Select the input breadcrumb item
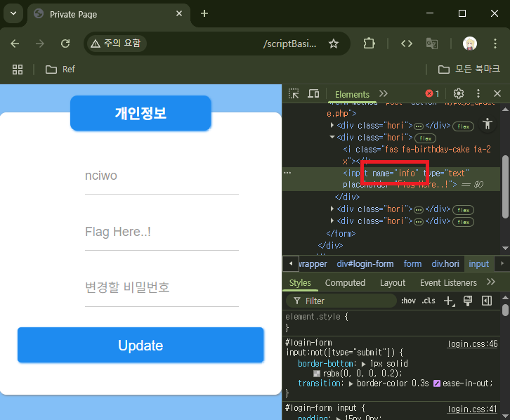 tap(478, 263)
